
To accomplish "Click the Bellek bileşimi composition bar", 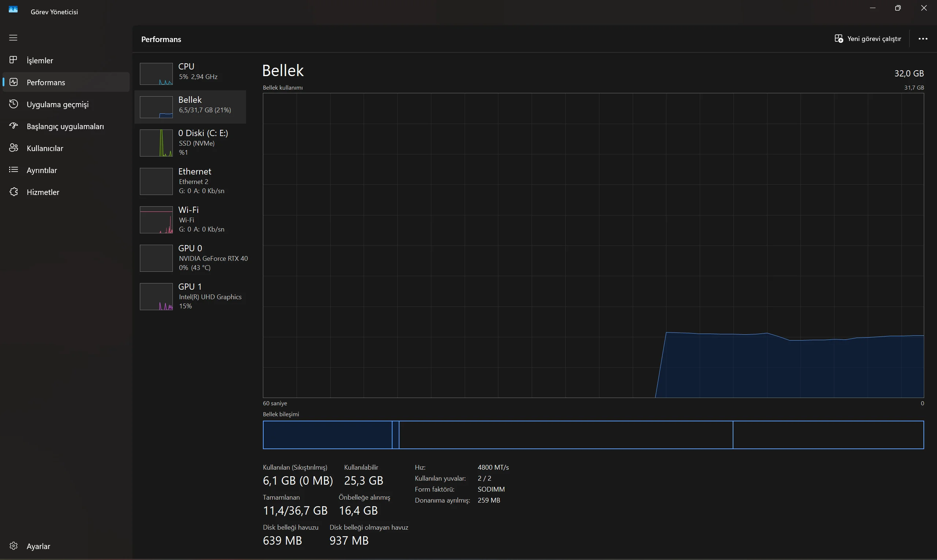I will click(593, 435).
